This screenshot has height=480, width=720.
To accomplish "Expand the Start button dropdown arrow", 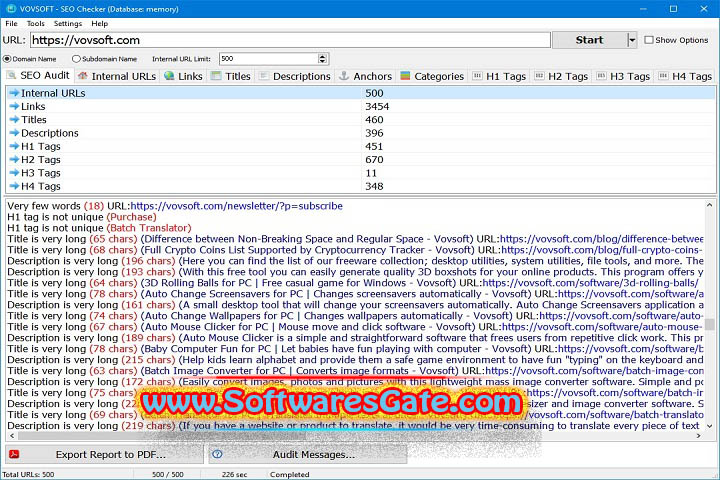I will pyautogui.click(x=632, y=40).
